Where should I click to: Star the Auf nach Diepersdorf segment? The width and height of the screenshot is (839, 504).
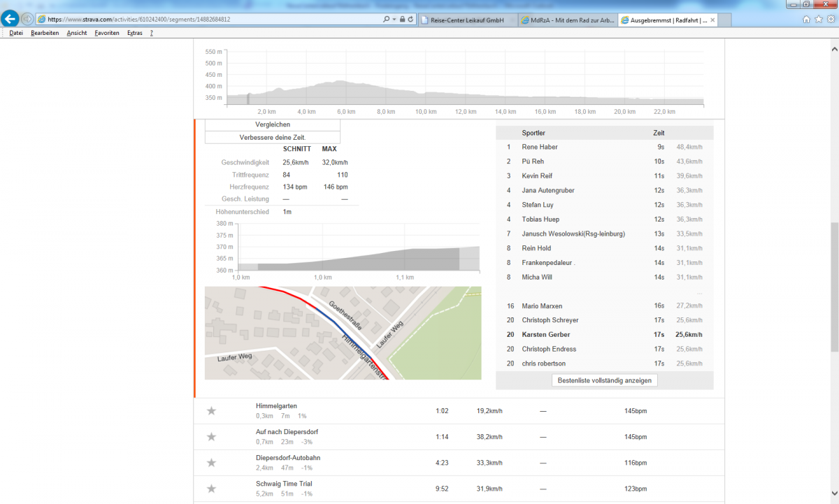point(211,437)
